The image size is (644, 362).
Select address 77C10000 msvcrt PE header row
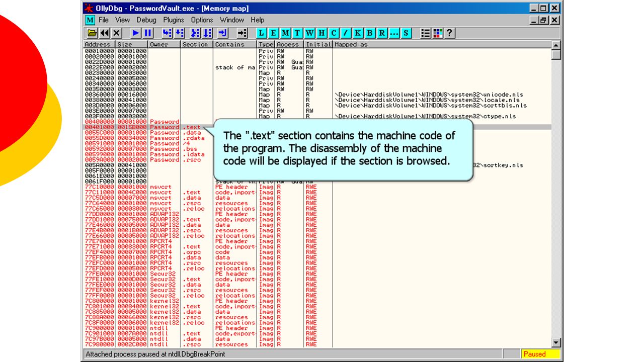317,187
